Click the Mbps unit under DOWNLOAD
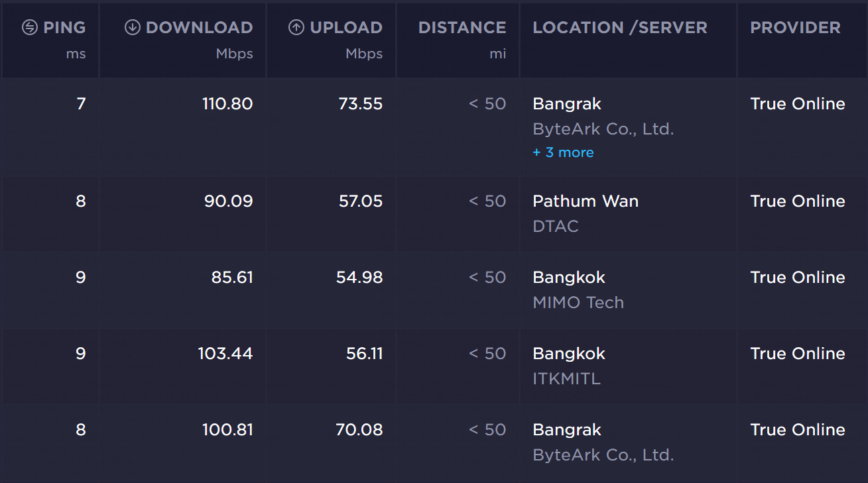This screenshot has width=868, height=483. tap(235, 54)
